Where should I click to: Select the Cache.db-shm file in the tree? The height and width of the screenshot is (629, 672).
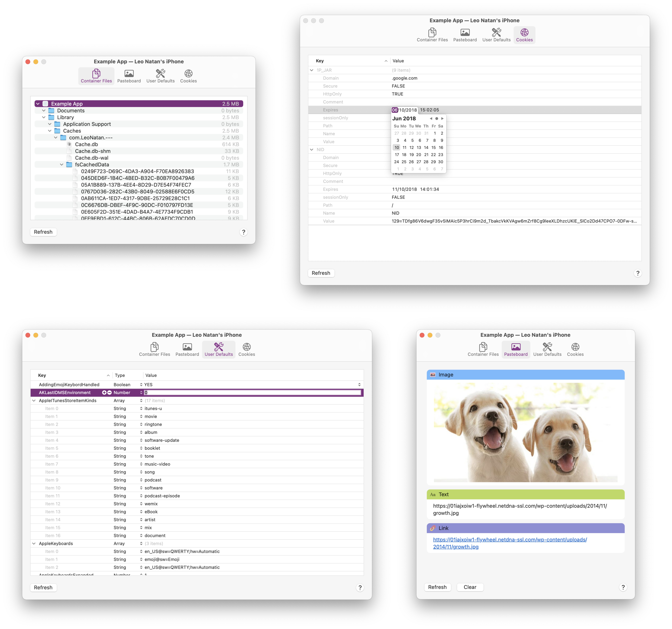(x=93, y=151)
